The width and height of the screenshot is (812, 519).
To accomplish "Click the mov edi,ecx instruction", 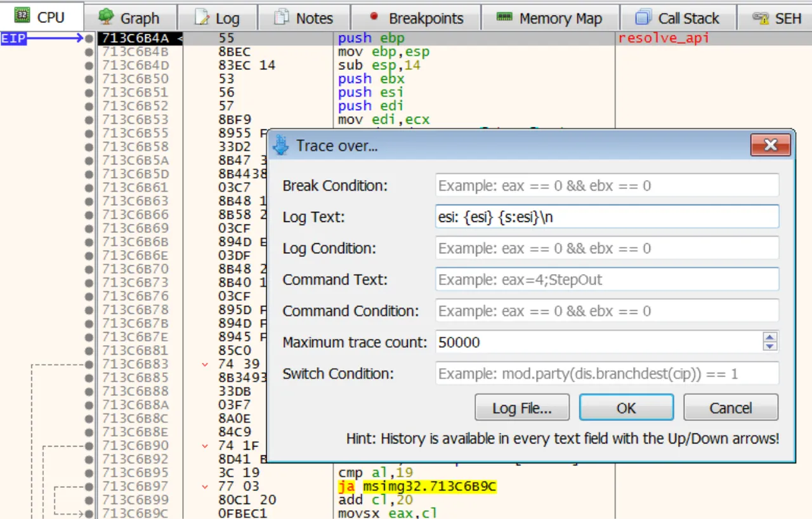I will 384,119.
